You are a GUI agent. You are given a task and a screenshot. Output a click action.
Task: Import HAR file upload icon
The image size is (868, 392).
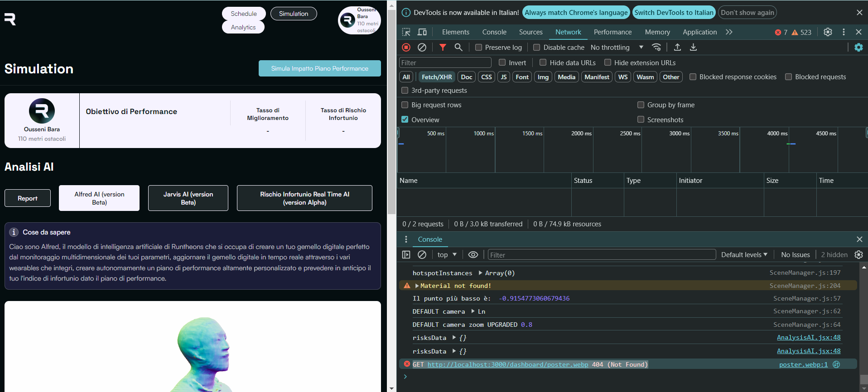(678, 47)
